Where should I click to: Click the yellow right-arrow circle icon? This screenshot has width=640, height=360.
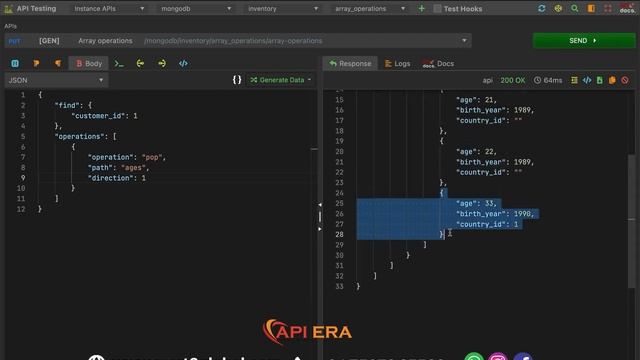click(162, 63)
